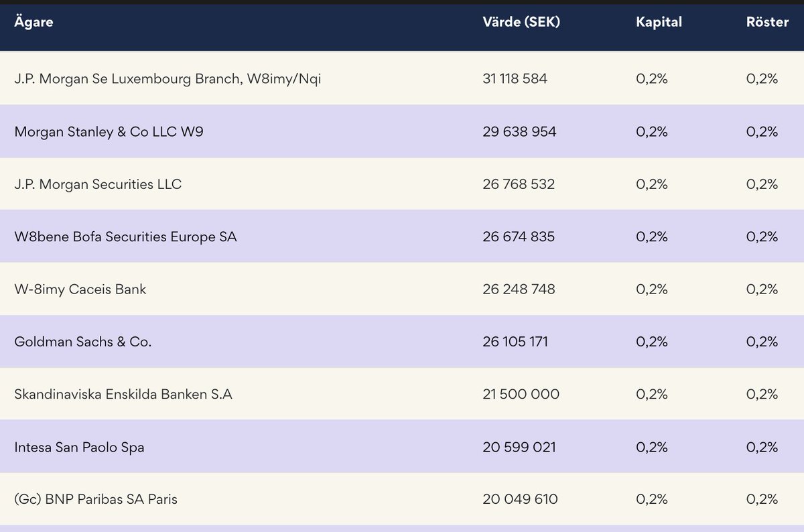This screenshot has height=532, width=804.
Task: Click Röster percentage in Bofa Securities row
Action: point(762,237)
